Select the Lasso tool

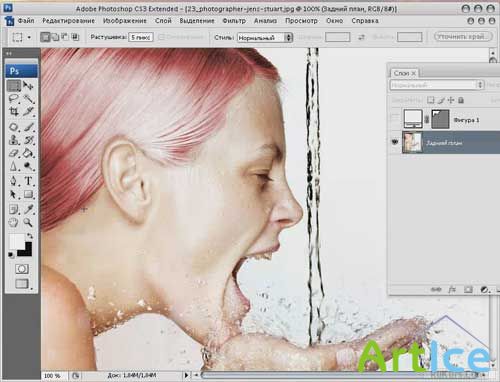14,99
